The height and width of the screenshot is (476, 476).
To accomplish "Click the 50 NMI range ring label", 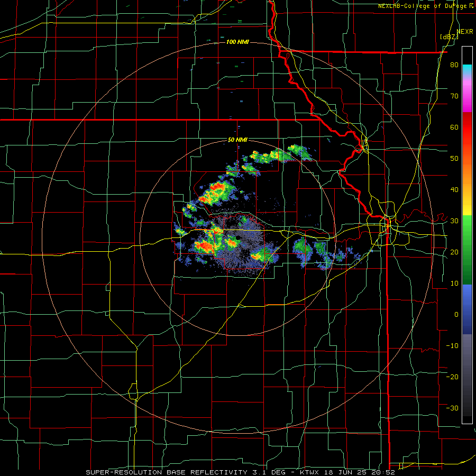I will [237, 140].
